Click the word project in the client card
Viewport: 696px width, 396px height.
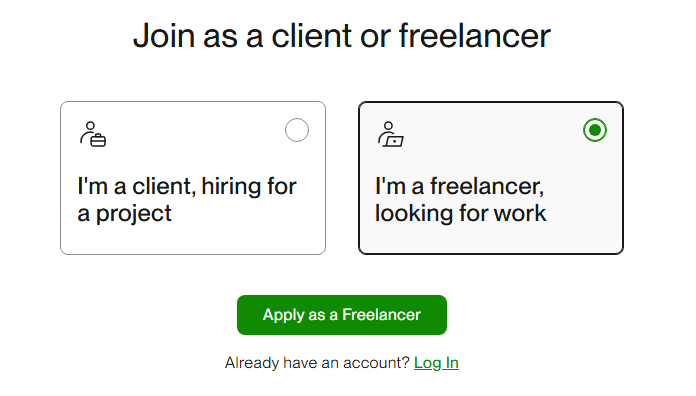tap(134, 215)
